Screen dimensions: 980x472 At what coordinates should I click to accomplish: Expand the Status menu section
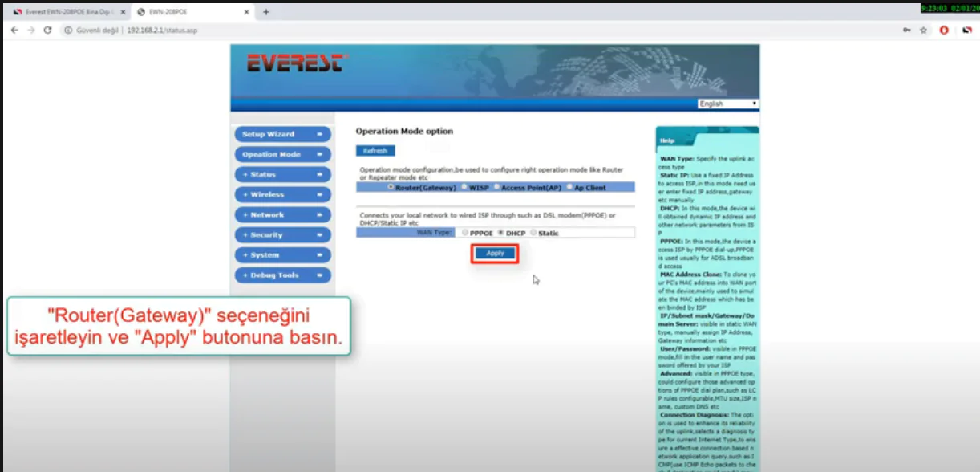(x=282, y=174)
